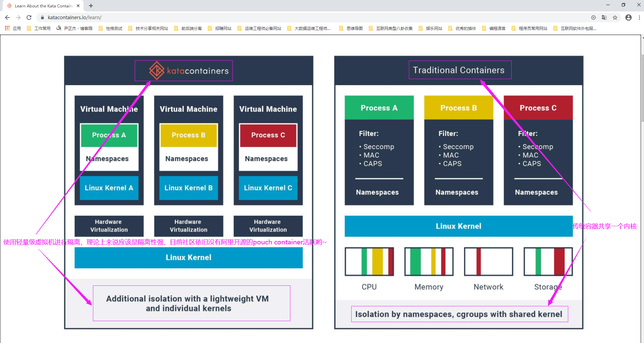This screenshot has height=343, width=644.
Task: Click the install app plus icon
Action: click(593, 18)
